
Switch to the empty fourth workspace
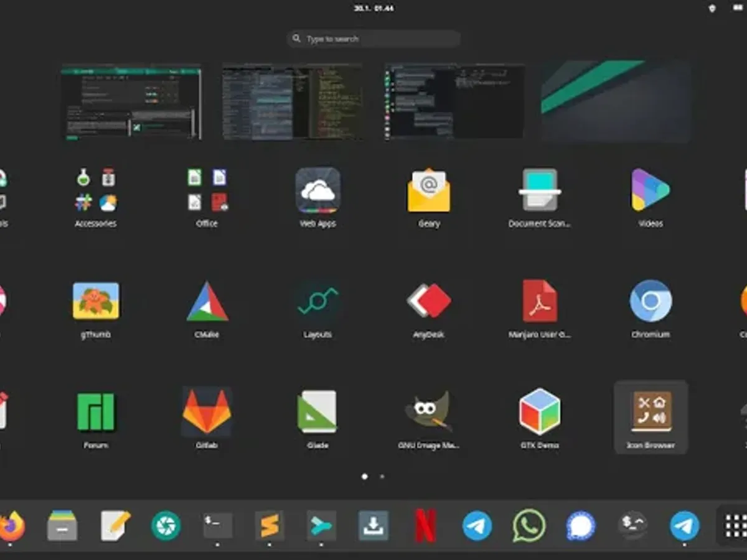(x=616, y=101)
